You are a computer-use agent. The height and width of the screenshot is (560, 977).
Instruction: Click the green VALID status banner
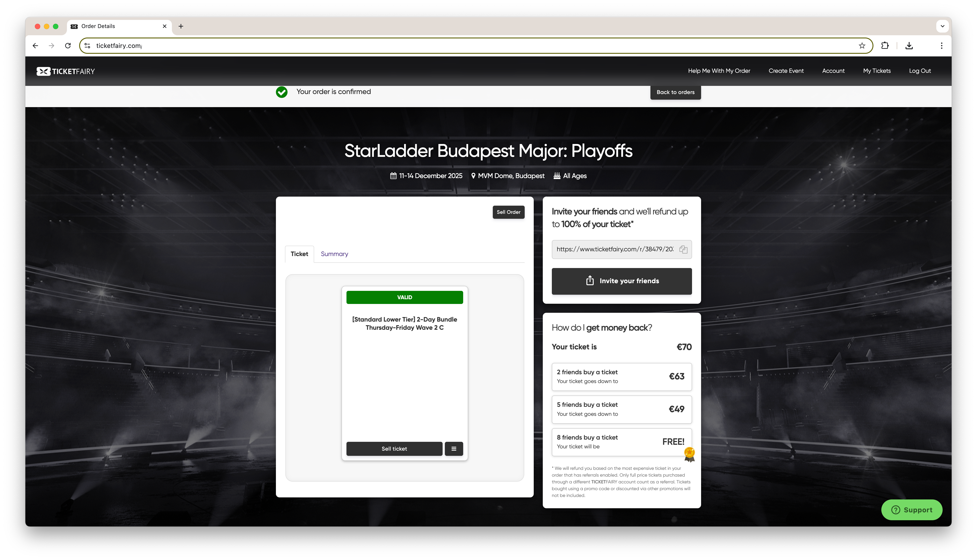[404, 297]
